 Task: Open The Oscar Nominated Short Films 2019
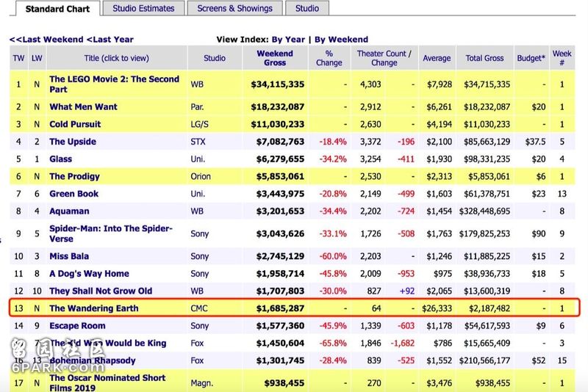click(107, 382)
